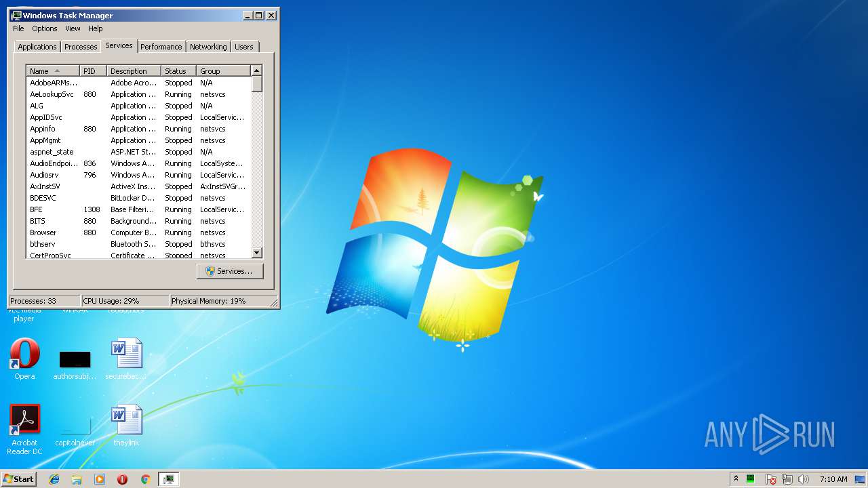
Task: Switch to the Applications tab
Action: point(37,47)
